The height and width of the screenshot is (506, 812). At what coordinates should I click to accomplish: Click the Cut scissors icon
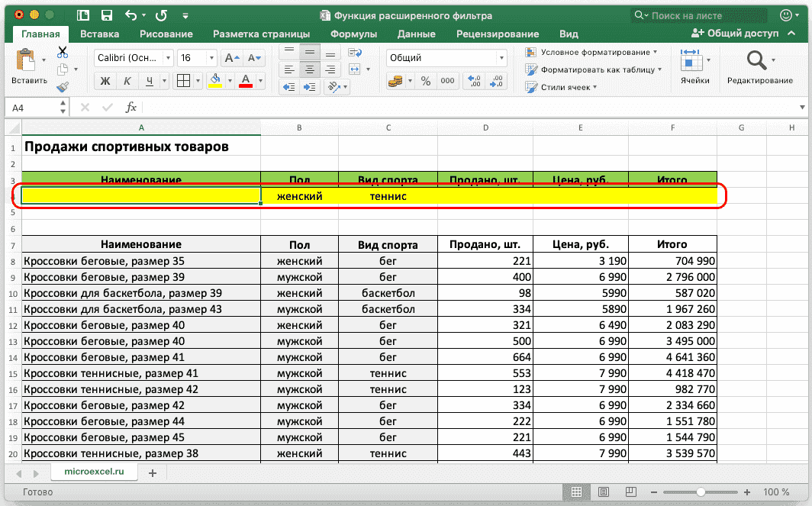63,52
